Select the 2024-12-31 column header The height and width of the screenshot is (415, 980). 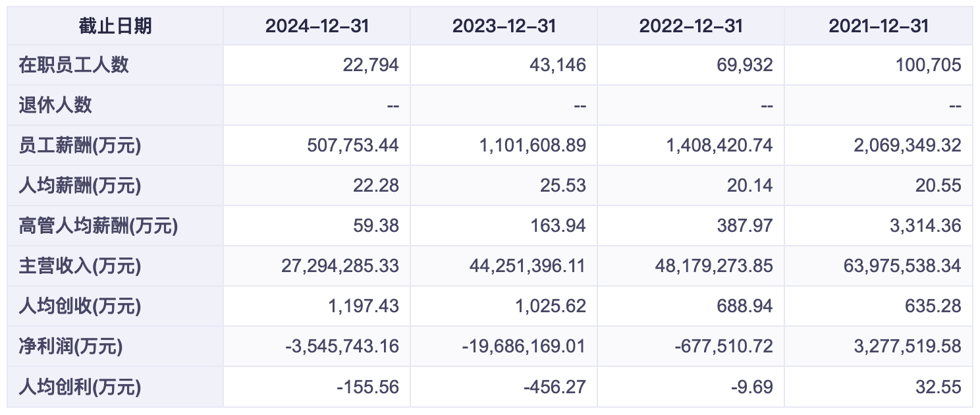[317, 26]
